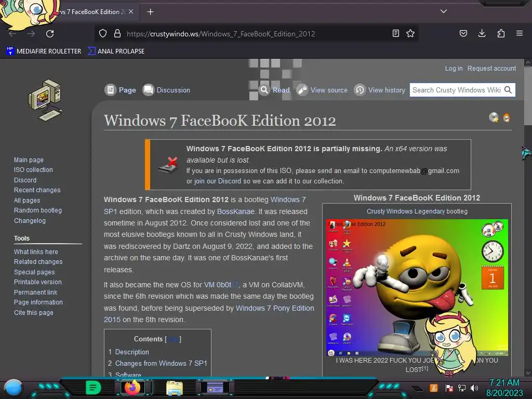Open MEDIAFIRE ROULETTER bookmark
The width and height of the screenshot is (532, 399).
[44, 51]
